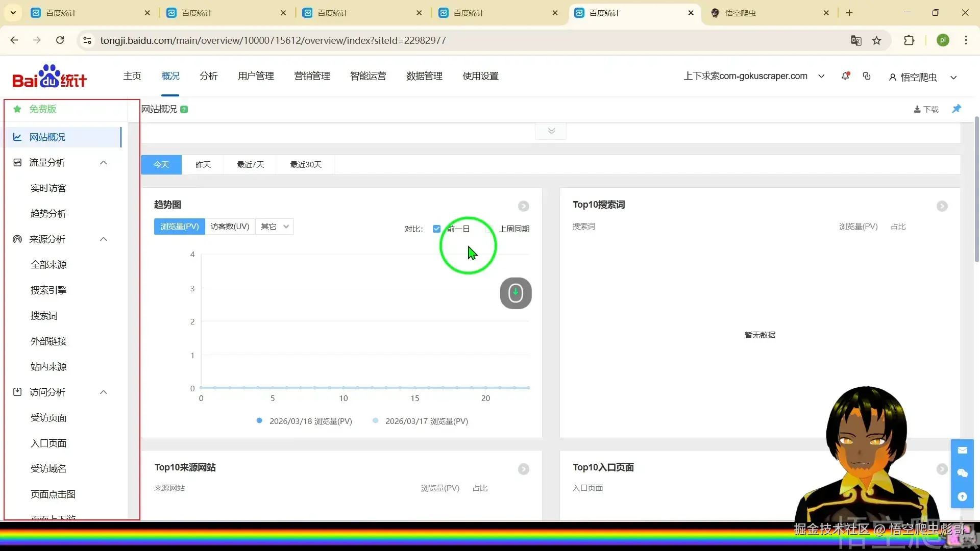The height and width of the screenshot is (551, 980).
Task: Uncheck the 前一日 comparison checkbox
Action: pyautogui.click(x=436, y=229)
